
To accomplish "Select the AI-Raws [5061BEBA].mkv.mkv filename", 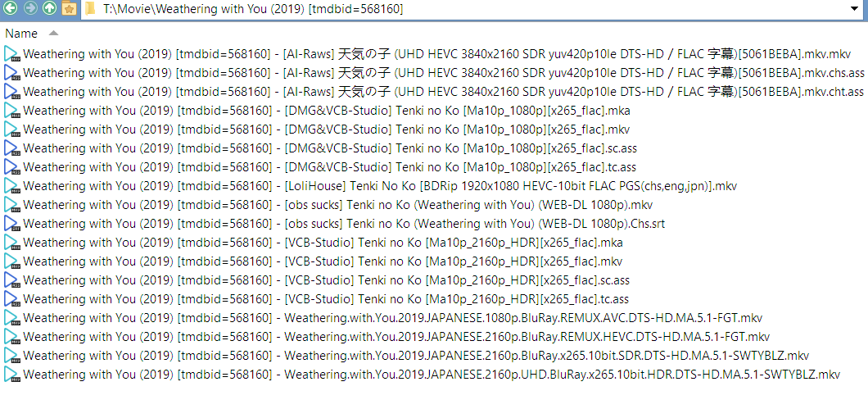I will click(436, 54).
